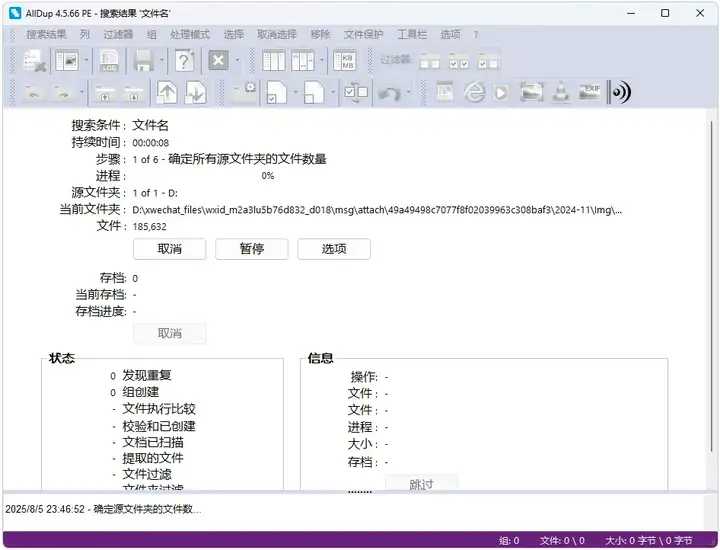Open the LOG file icon
This screenshot has width=720, height=550.
[109, 61]
